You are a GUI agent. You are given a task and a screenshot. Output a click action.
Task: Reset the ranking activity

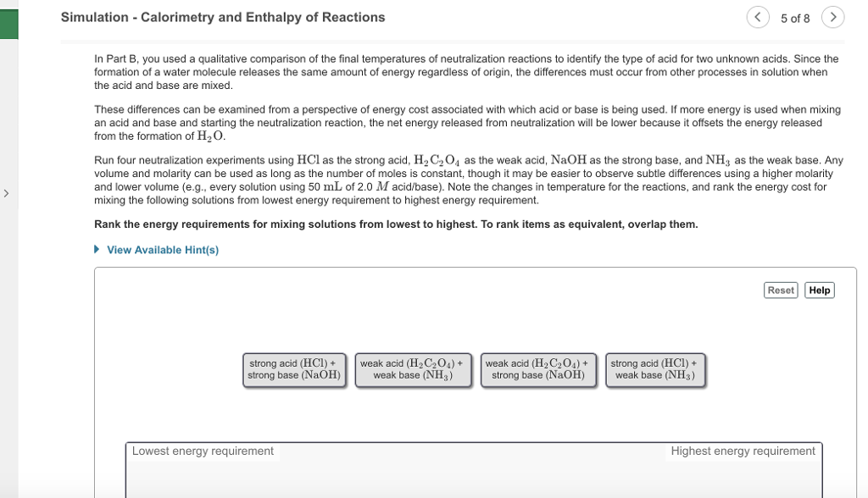click(x=780, y=290)
